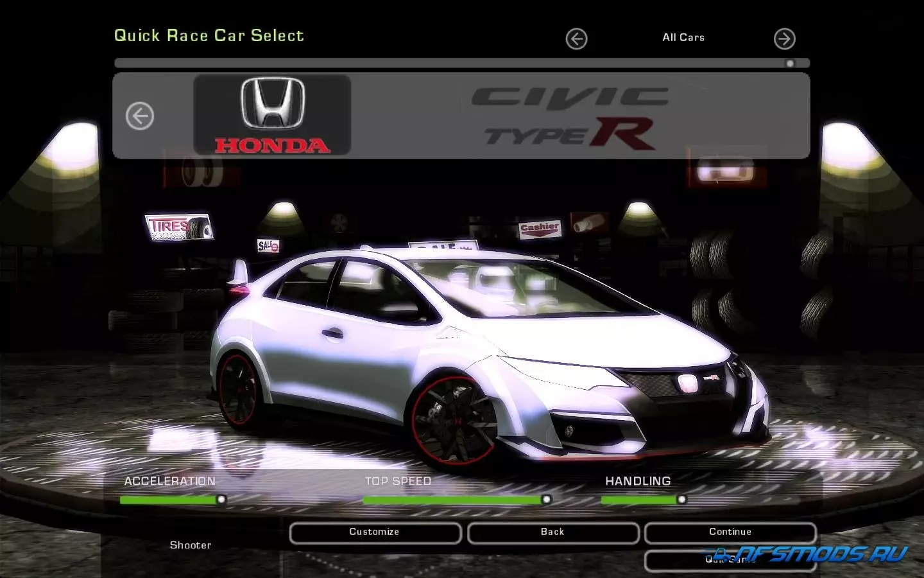The image size is (924, 578).
Task: Click the car list scrollbar handle
Action: [790, 64]
